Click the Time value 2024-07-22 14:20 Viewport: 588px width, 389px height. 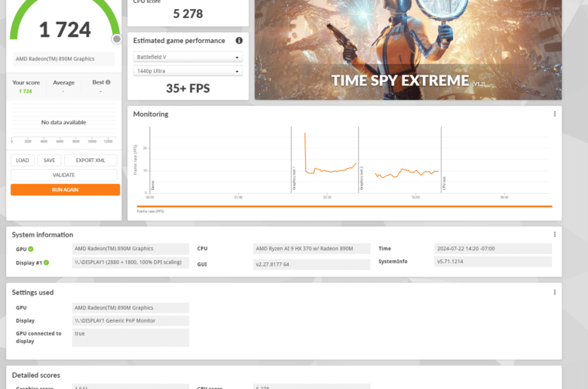tap(493, 249)
